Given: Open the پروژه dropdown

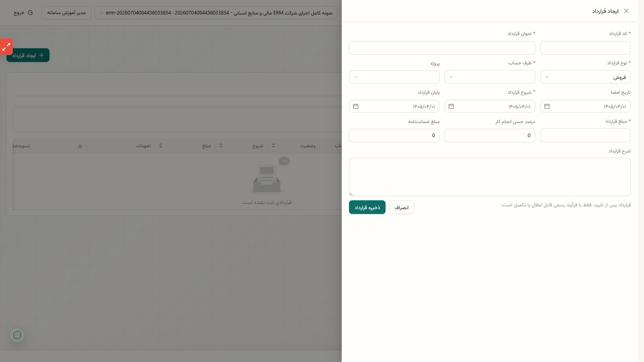Looking at the screenshot, I should [x=394, y=77].
